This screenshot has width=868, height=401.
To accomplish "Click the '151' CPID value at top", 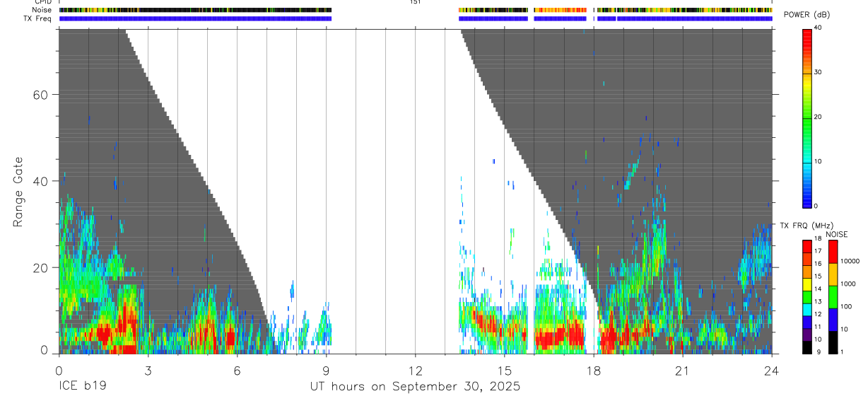I will pyautogui.click(x=415, y=2).
